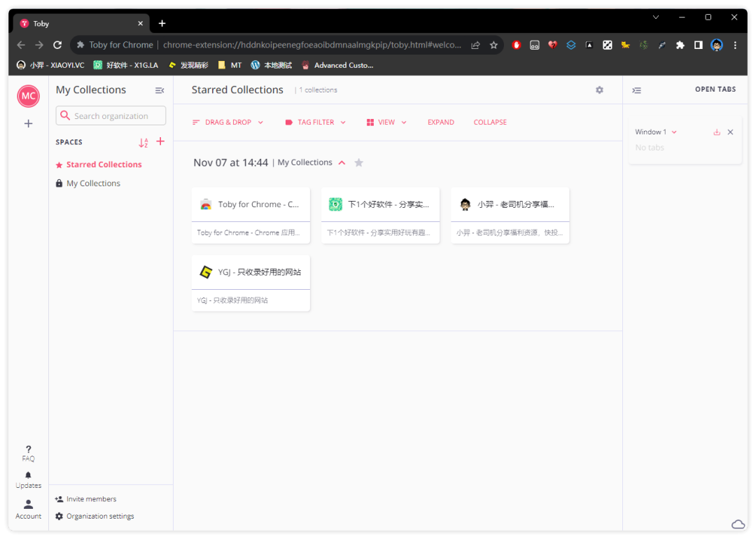Viewport: 756px width, 539px height.
Task: Collapse collection using the red chevron
Action: (x=342, y=162)
